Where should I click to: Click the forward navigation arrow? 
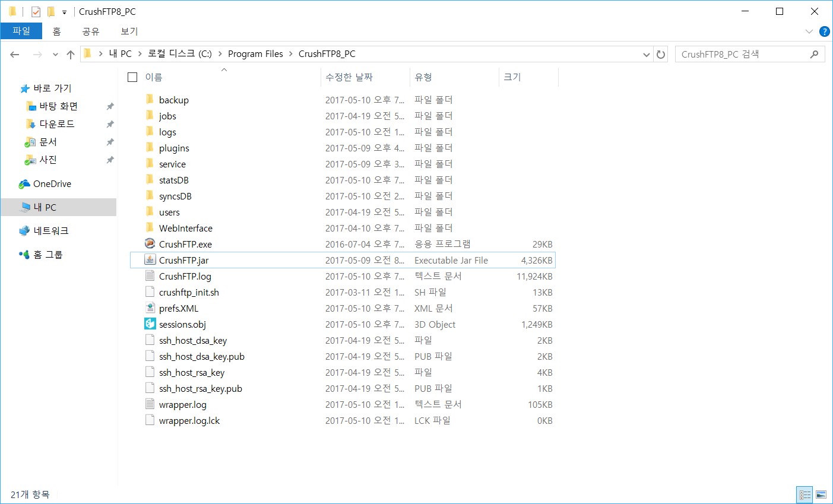(37, 54)
